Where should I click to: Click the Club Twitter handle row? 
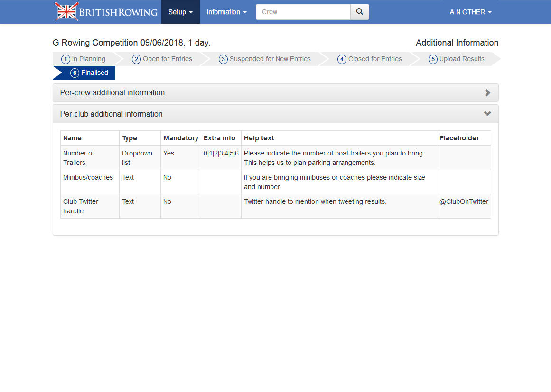tap(81, 206)
